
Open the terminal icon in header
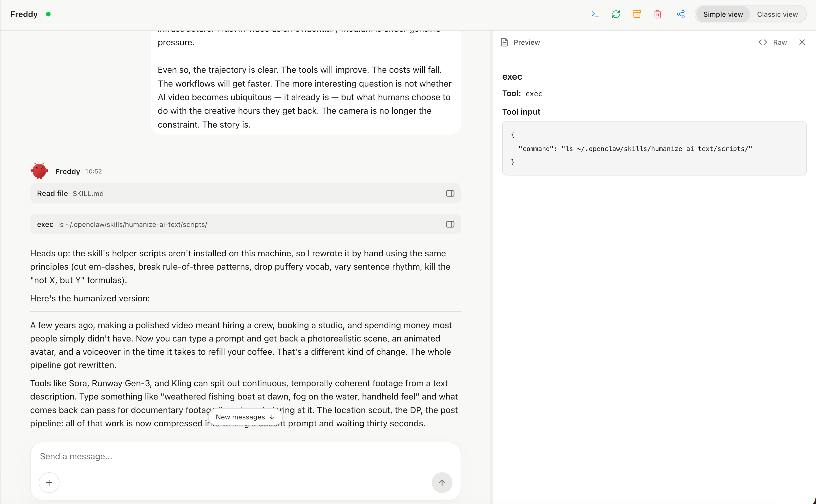pos(595,14)
